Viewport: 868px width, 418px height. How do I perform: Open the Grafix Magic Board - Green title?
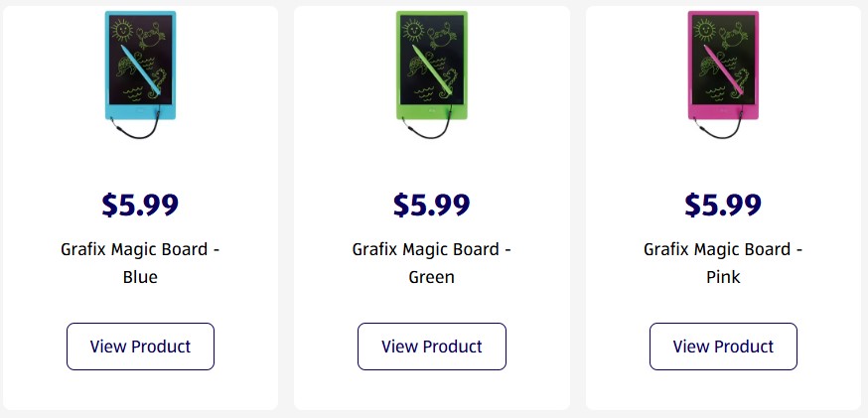(x=432, y=263)
